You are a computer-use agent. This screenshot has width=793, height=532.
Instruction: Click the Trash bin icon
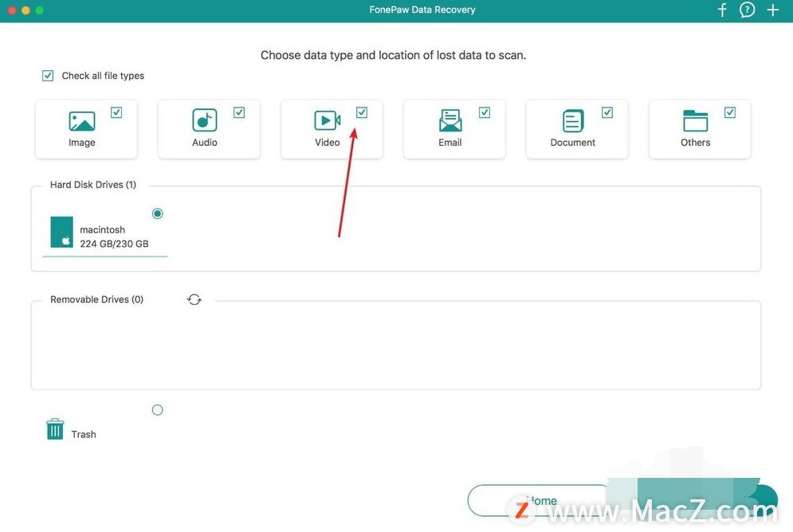coord(55,429)
